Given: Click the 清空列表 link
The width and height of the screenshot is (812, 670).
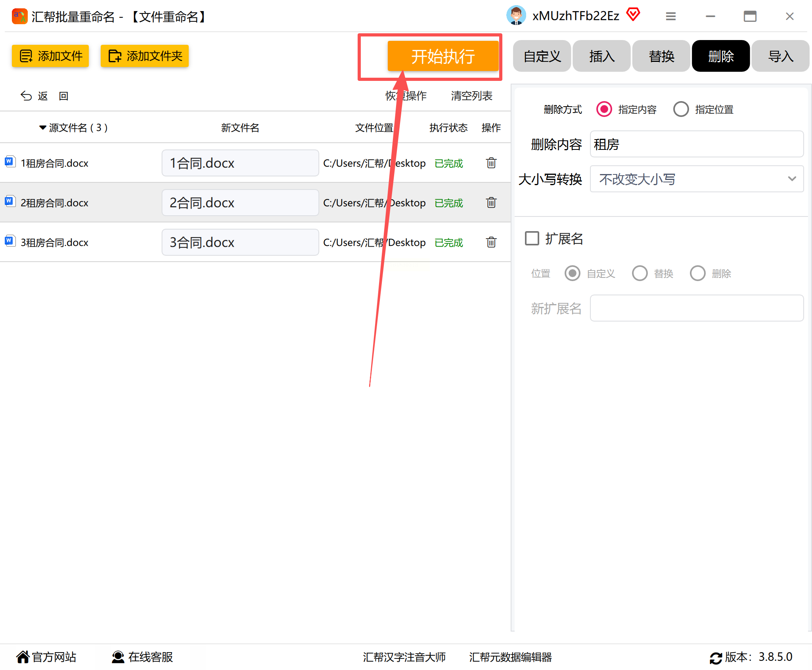Looking at the screenshot, I should 471,96.
